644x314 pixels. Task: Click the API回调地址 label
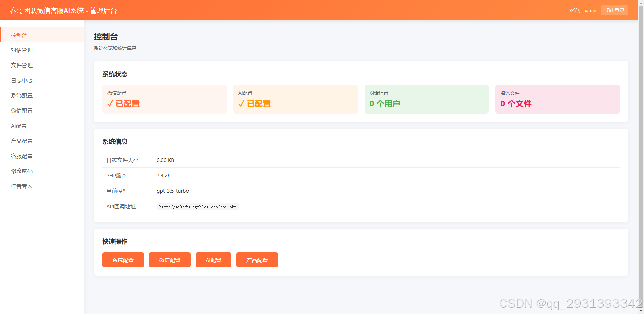coord(121,206)
